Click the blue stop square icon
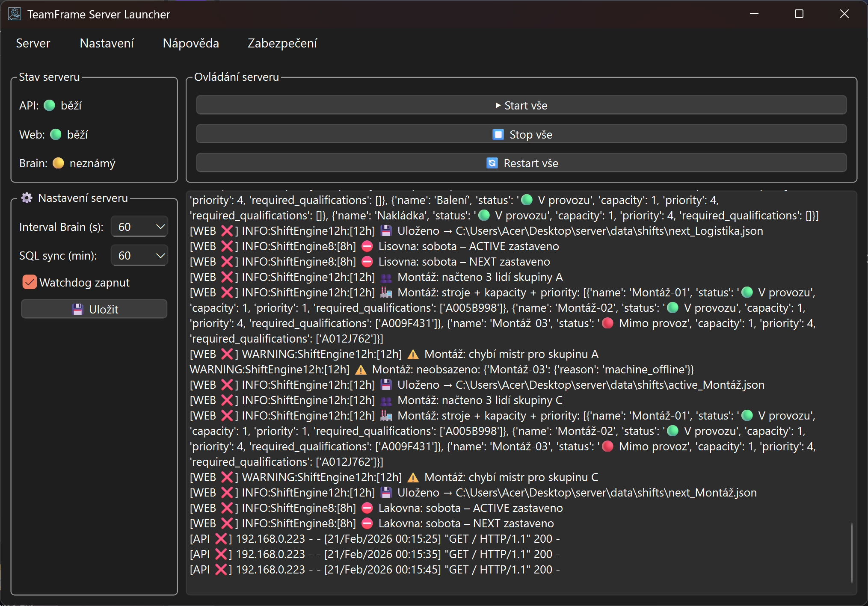 pos(498,134)
